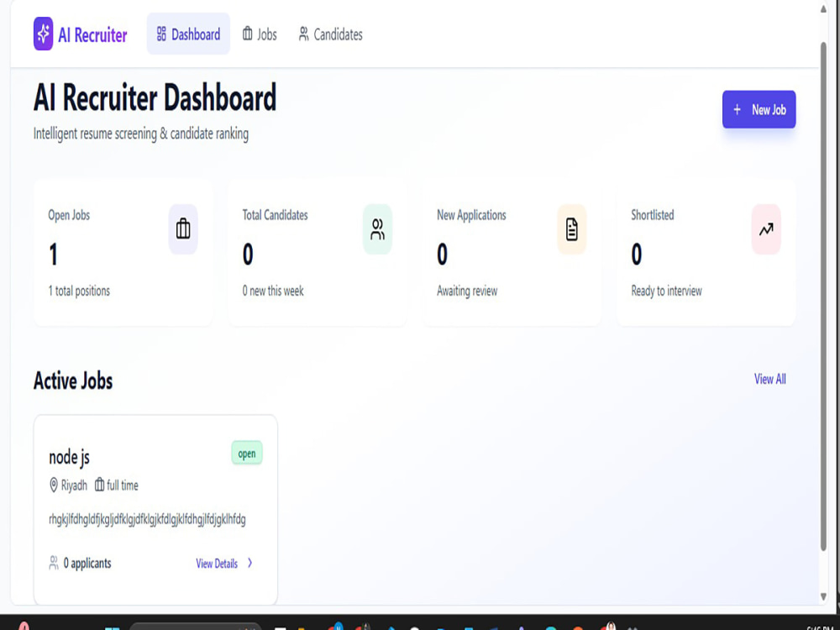The height and width of the screenshot is (630, 840).
Task: Go to the Candidates tab
Action: pyautogui.click(x=330, y=34)
